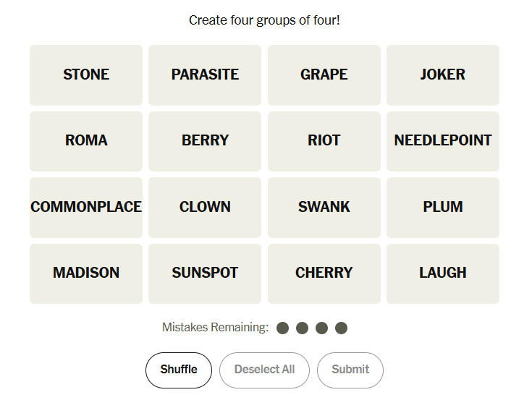Click the BERRY tile
This screenshot has height=408, width=532.
coord(205,141)
